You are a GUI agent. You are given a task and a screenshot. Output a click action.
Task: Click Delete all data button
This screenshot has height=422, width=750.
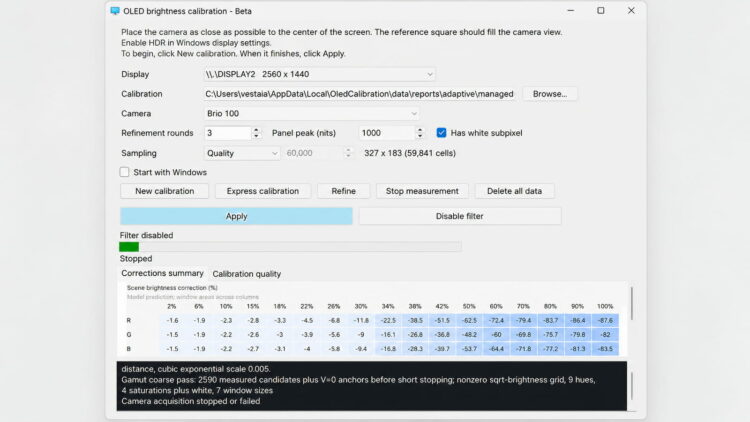coord(514,191)
